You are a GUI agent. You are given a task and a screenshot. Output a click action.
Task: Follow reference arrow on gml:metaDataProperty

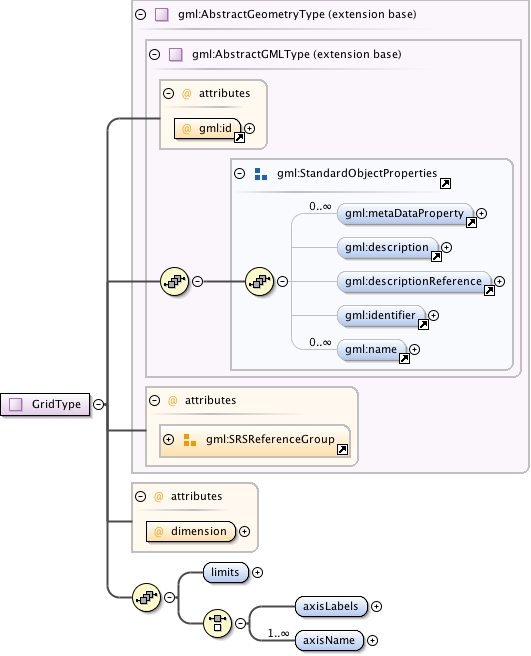pyautogui.click(x=471, y=223)
